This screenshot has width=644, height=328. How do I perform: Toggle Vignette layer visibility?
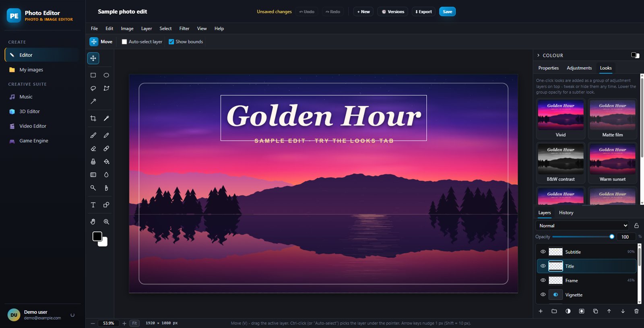tap(543, 295)
